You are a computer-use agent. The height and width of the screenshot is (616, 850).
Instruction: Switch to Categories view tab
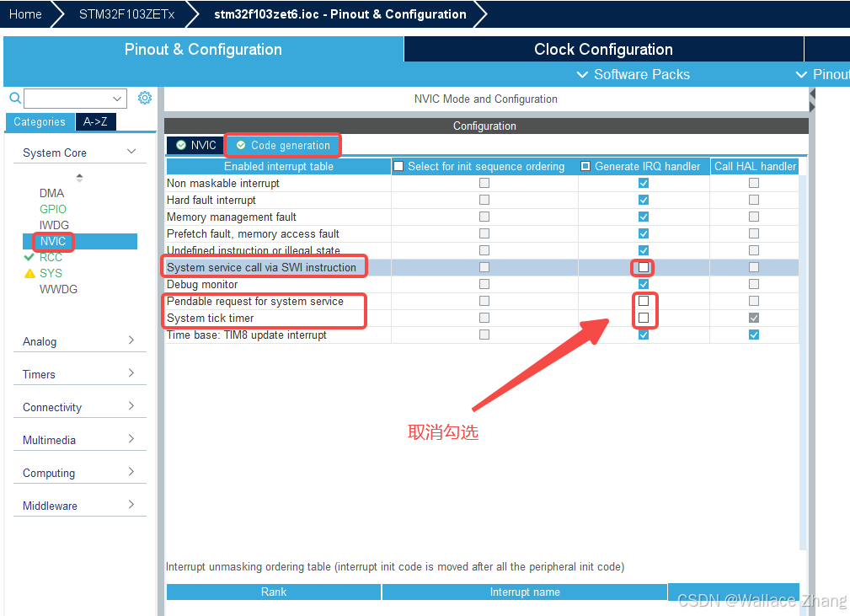[x=40, y=122]
